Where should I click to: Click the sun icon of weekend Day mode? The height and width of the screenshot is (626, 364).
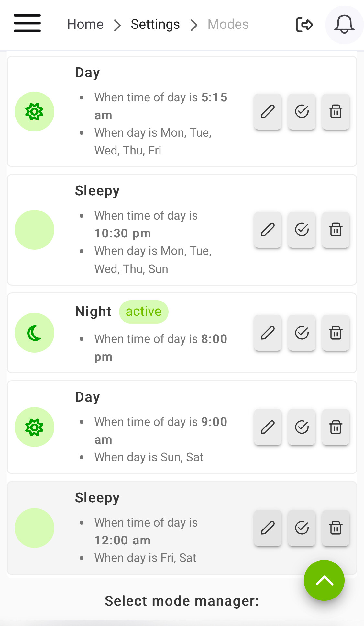point(34,427)
